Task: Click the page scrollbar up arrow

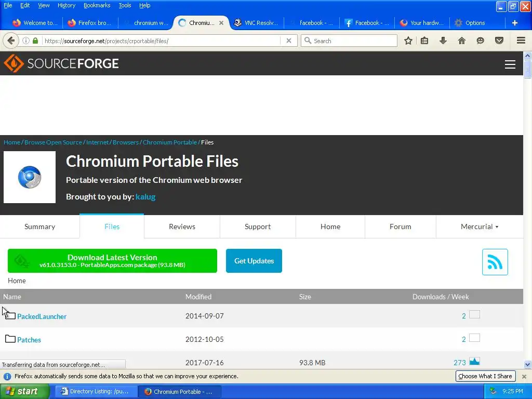Action: coord(527,55)
